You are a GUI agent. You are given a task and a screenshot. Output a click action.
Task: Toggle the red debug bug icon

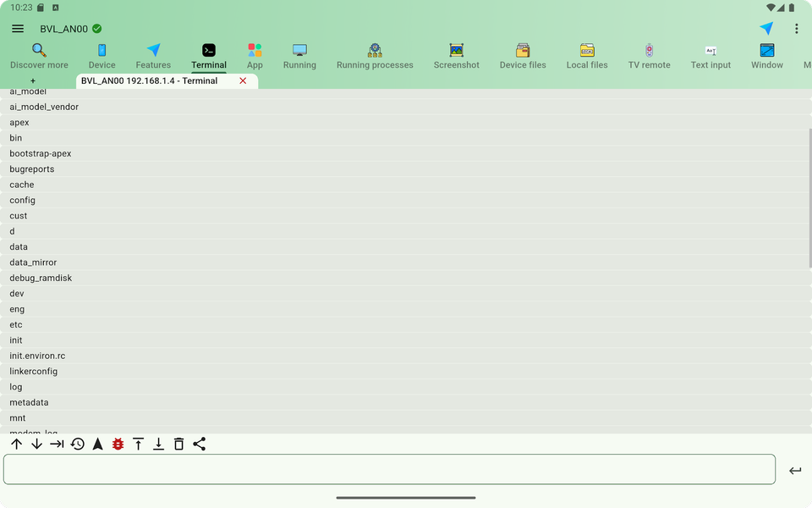[x=118, y=443]
